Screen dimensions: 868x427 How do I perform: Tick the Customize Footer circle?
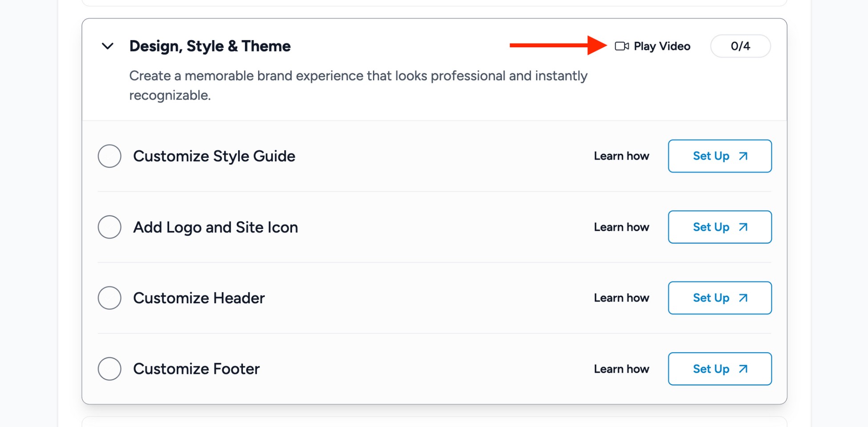(x=110, y=369)
